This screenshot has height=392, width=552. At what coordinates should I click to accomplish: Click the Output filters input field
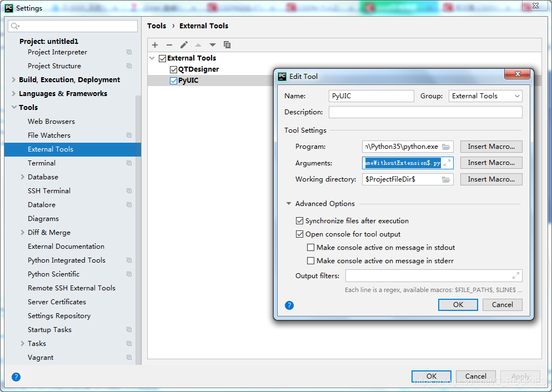pos(434,276)
